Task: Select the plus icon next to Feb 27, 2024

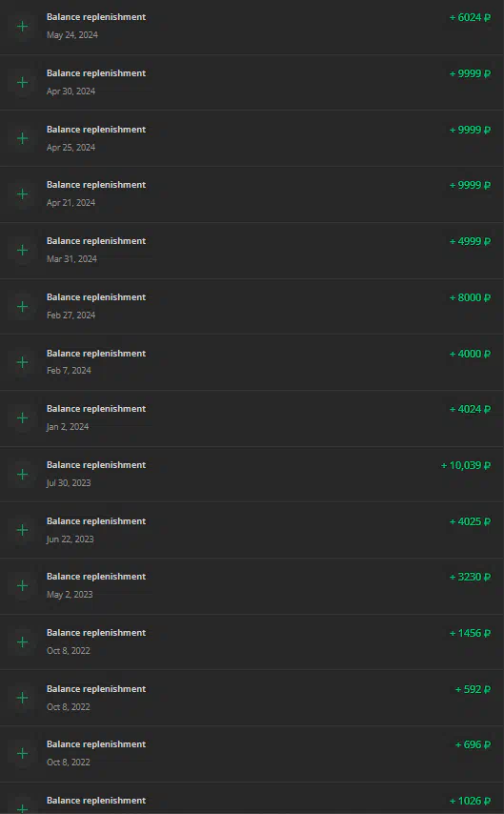Action: (x=22, y=306)
